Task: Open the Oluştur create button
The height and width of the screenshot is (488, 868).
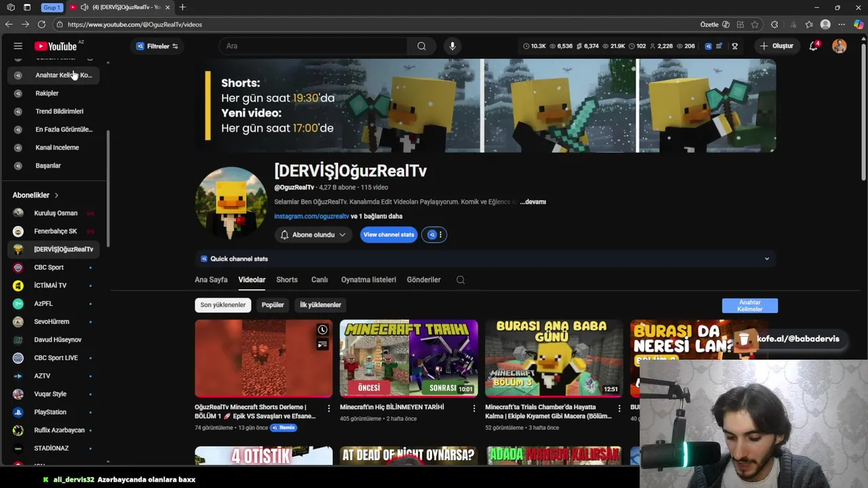Action: click(x=777, y=46)
